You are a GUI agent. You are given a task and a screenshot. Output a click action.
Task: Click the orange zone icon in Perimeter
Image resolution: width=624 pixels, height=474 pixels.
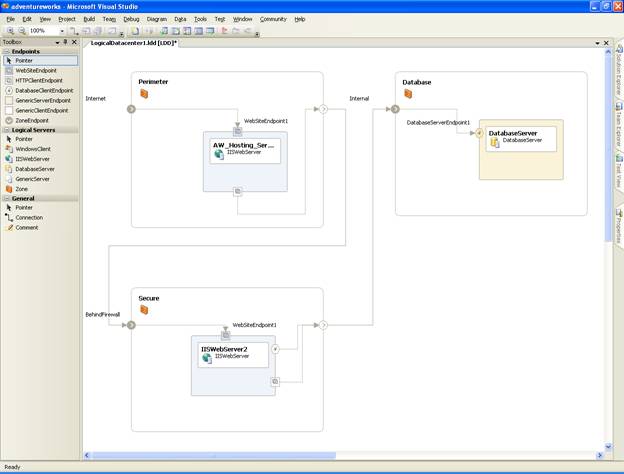click(144, 94)
